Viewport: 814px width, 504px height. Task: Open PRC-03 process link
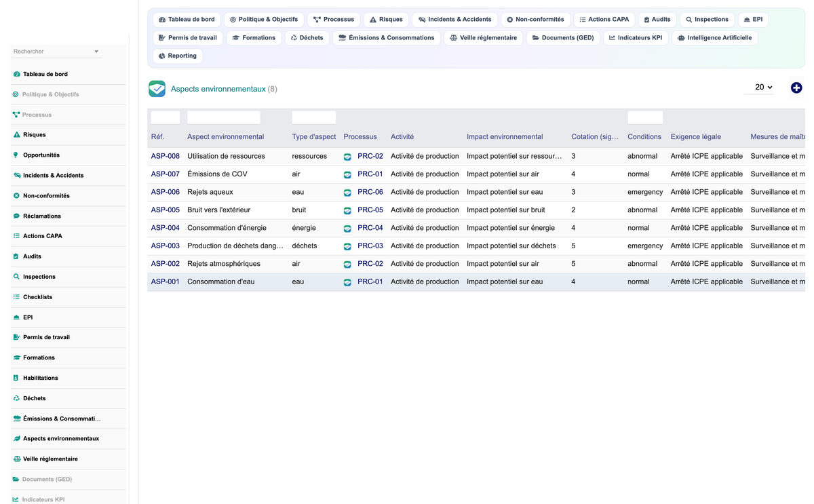point(370,246)
